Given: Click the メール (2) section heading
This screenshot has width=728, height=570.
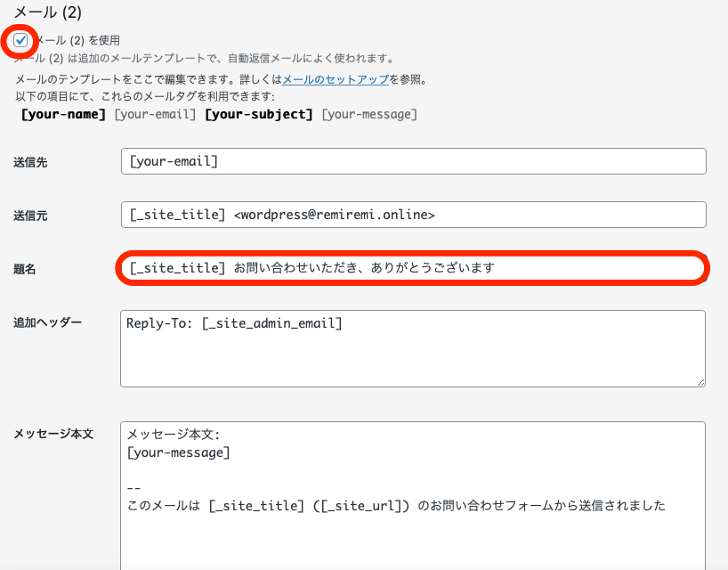Looking at the screenshot, I should (x=48, y=12).
